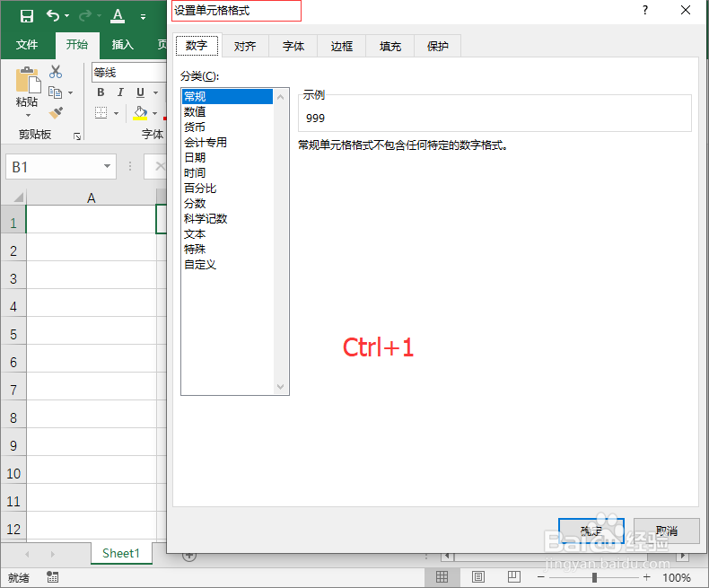Open the Fill Color dropdown arrow
Image resolution: width=709 pixels, height=588 pixels.
pos(155,113)
